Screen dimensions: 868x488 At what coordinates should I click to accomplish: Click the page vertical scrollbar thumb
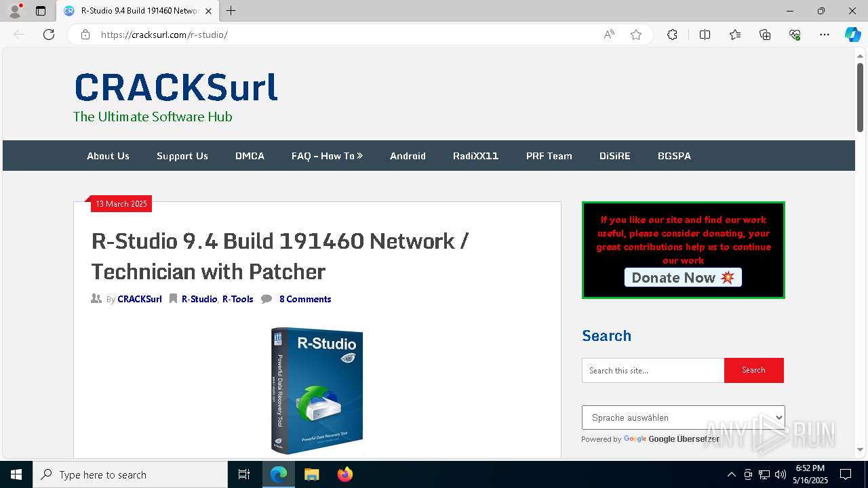pos(860,98)
